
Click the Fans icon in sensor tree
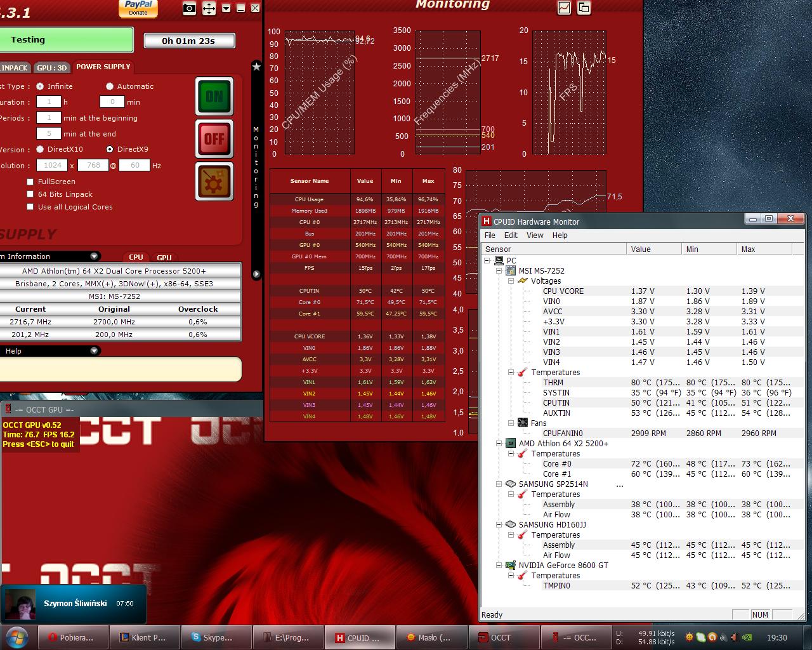[x=523, y=423]
